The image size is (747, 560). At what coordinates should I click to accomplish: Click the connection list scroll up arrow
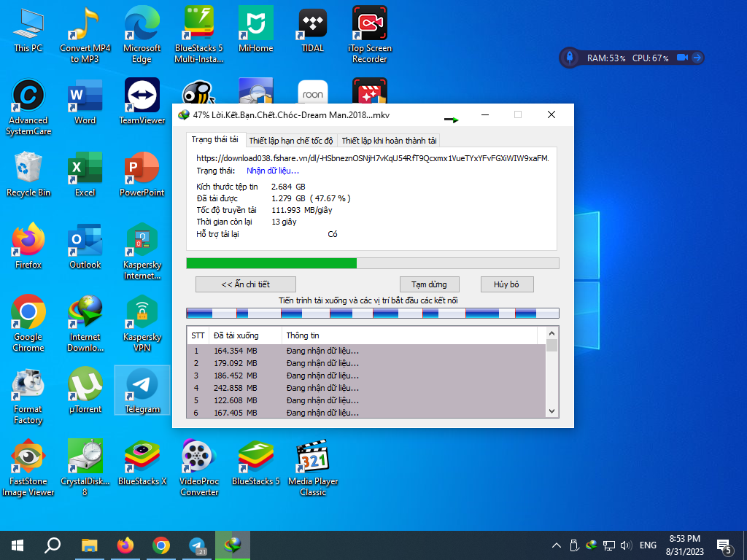click(x=551, y=333)
